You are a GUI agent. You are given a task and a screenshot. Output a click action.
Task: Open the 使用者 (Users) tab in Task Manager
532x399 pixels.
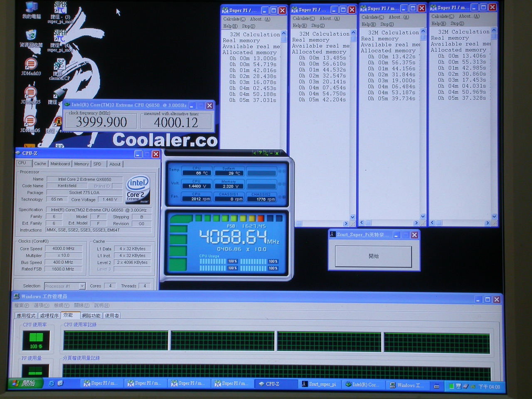click(112, 316)
